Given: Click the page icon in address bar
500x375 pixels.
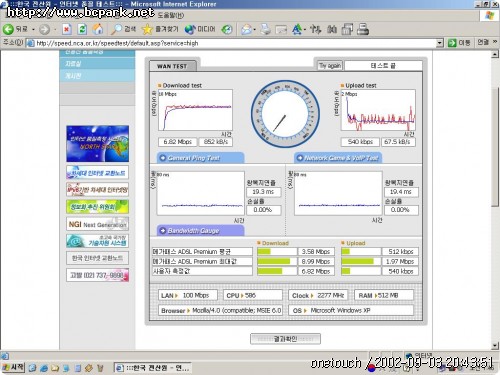Looking at the screenshot, I should [30, 43].
